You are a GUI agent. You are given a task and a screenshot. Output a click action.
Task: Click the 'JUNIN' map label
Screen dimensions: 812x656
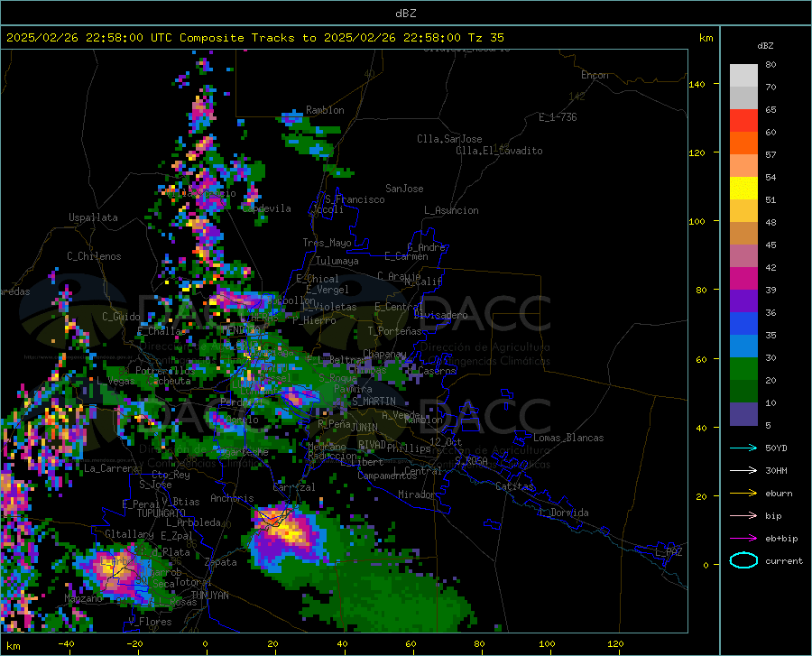[364, 427]
